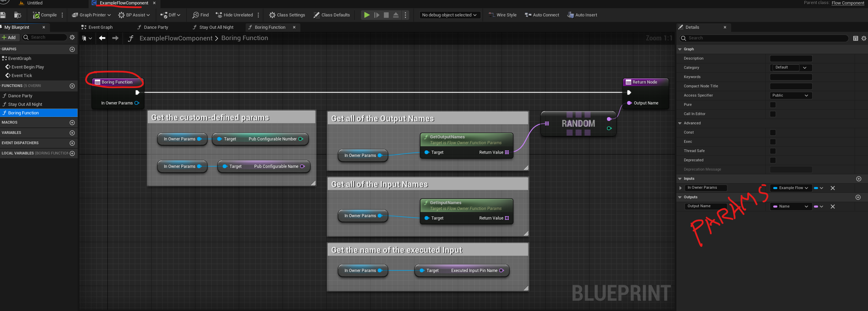868x311 pixels.
Task: Open Class Settings
Action: click(287, 15)
